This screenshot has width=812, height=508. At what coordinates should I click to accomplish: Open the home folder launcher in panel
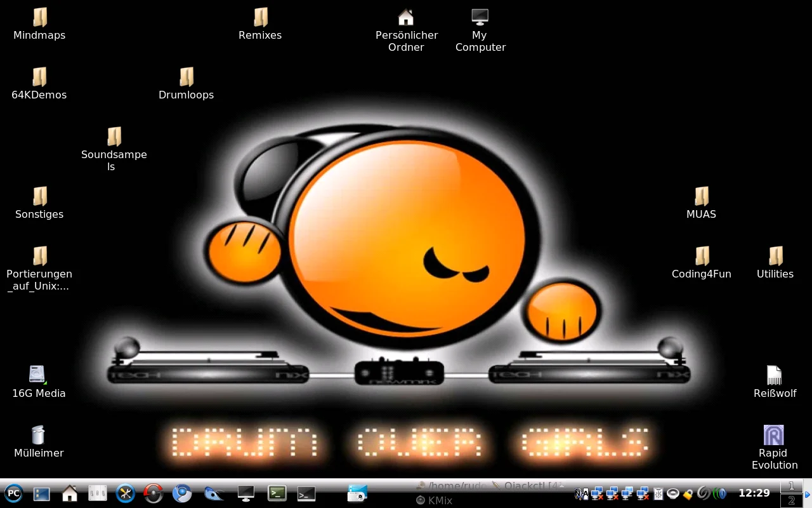69,493
